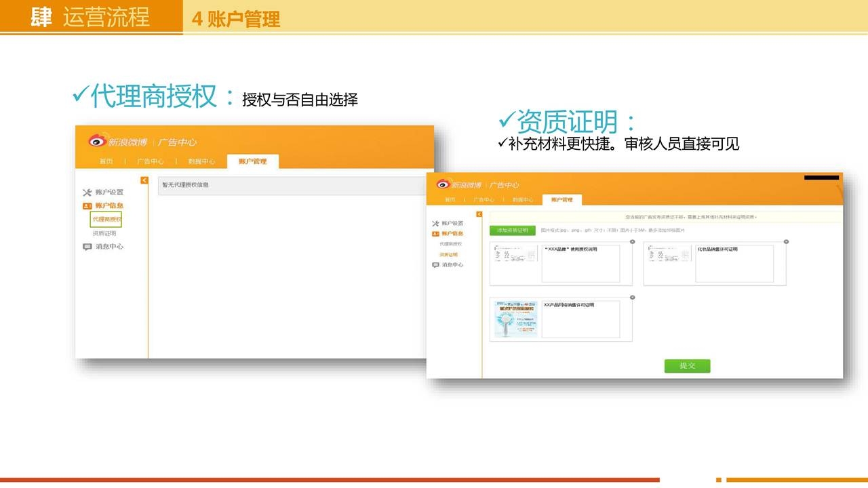This screenshot has height=488, width=868.
Task: Collapse the sidebar in the right 资质证明 screenshot
Action: (479, 214)
